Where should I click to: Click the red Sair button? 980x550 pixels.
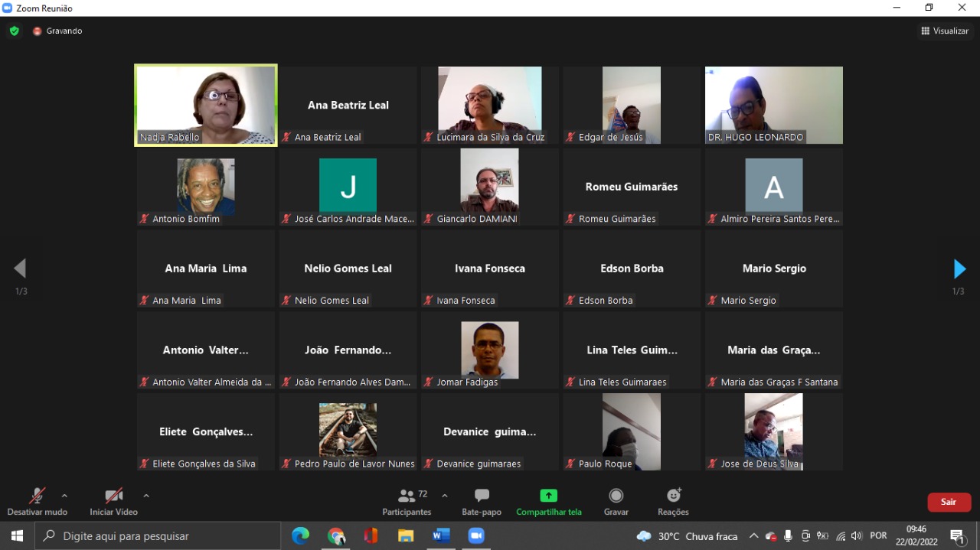click(949, 502)
